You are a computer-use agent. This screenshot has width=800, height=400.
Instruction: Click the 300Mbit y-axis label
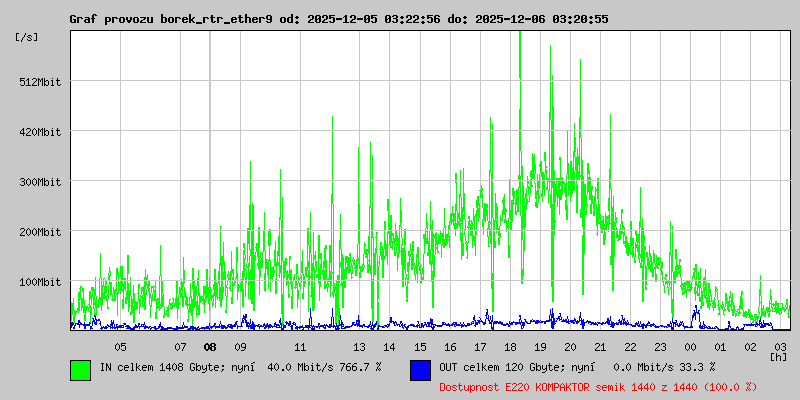[40, 182]
